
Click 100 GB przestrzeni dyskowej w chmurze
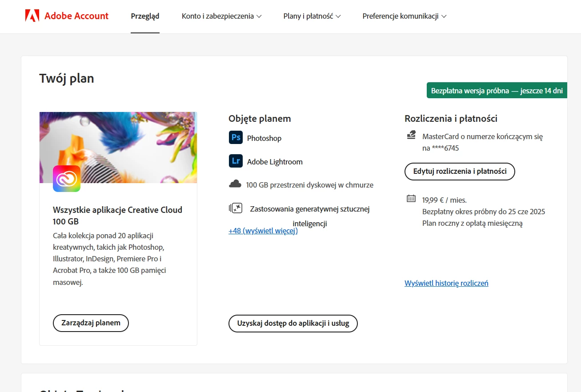310,185
